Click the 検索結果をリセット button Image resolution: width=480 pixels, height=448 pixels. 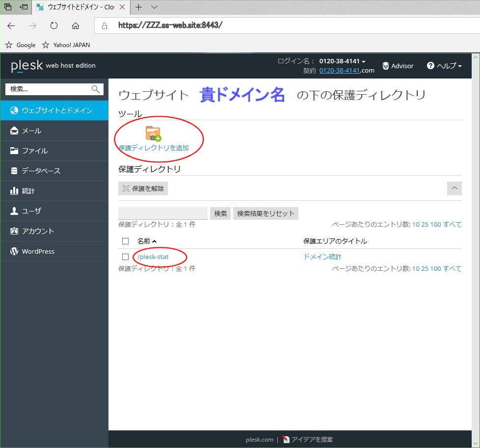266,213
